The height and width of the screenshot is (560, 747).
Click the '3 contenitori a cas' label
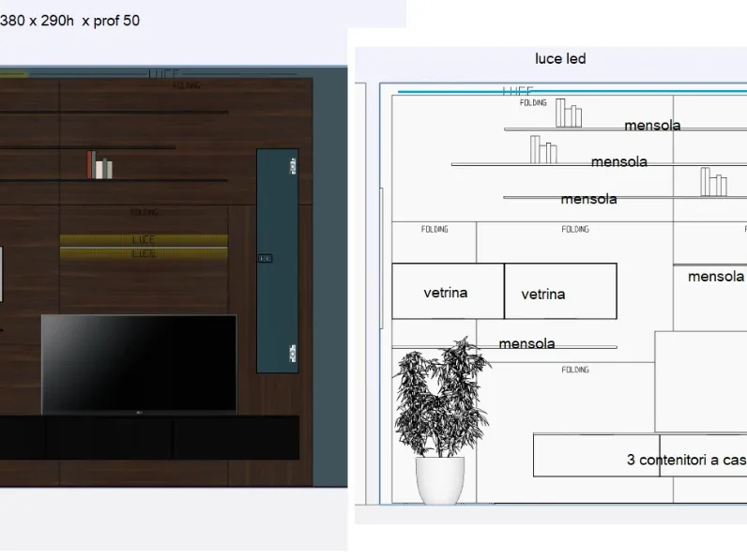pos(687,460)
